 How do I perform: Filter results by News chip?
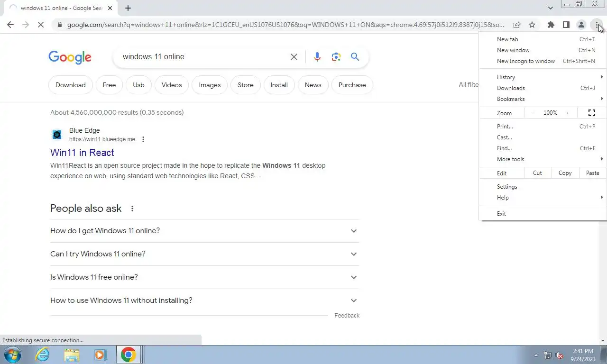point(313,85)
